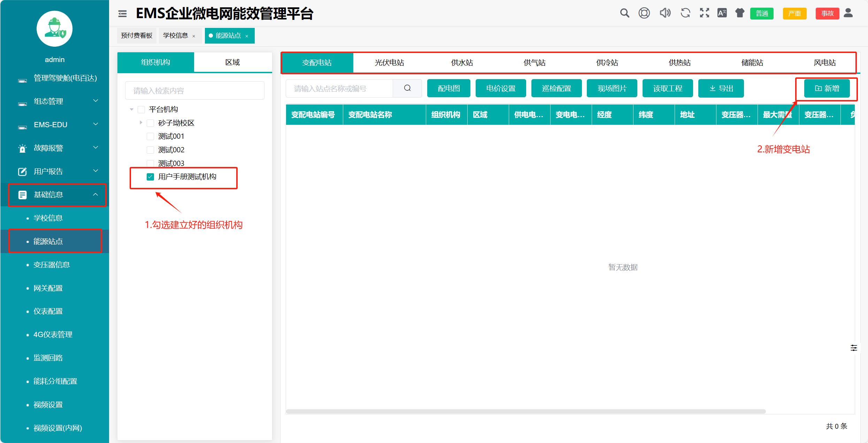Collapse sidebar with the hamburger menu icon
868x443 pixels.
(122, 14)
